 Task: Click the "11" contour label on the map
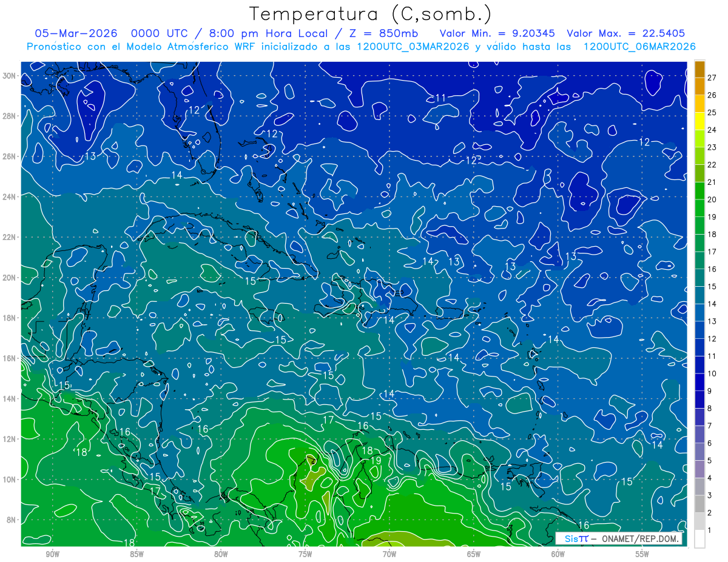pyautogui.click(x=440, y=98)
